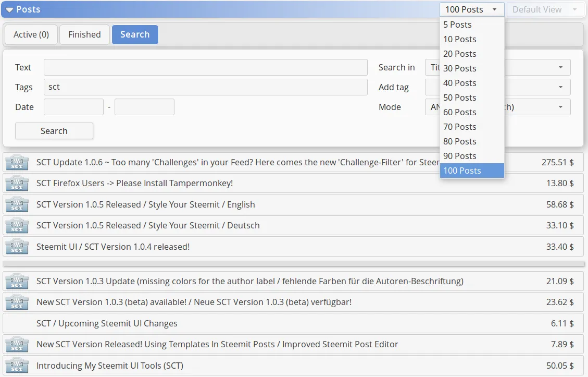The image size is (588, 377).
Task: Open post SCT Version 1.0.5 Released Deutsch
Action: (x=148, y=226)
